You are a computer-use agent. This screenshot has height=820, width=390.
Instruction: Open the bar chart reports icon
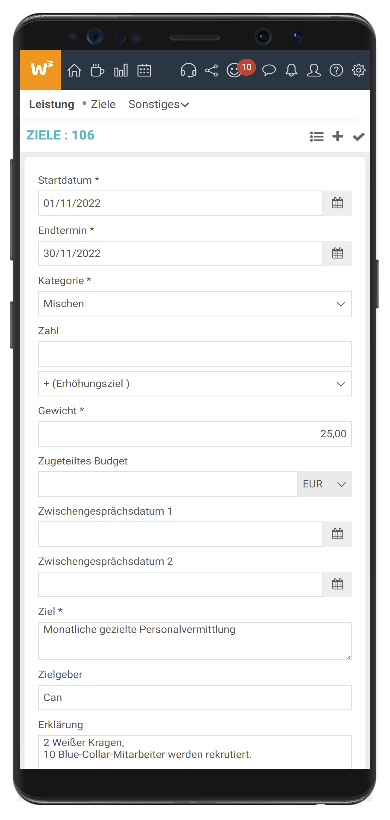tap(121, 70)
